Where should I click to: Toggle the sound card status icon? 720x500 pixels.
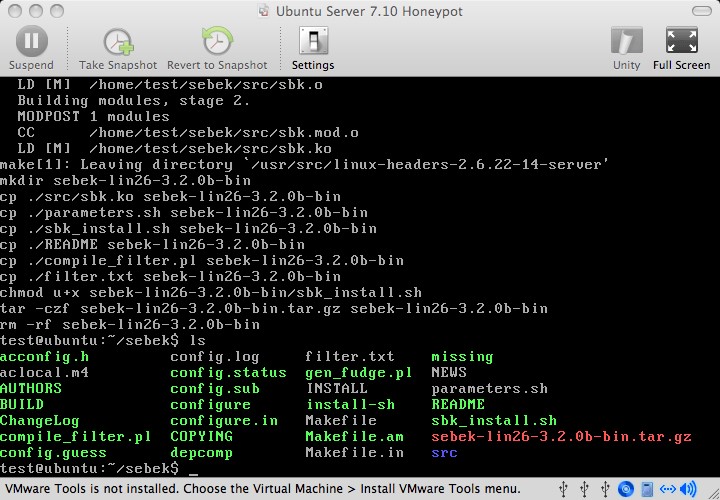[687, 490]
